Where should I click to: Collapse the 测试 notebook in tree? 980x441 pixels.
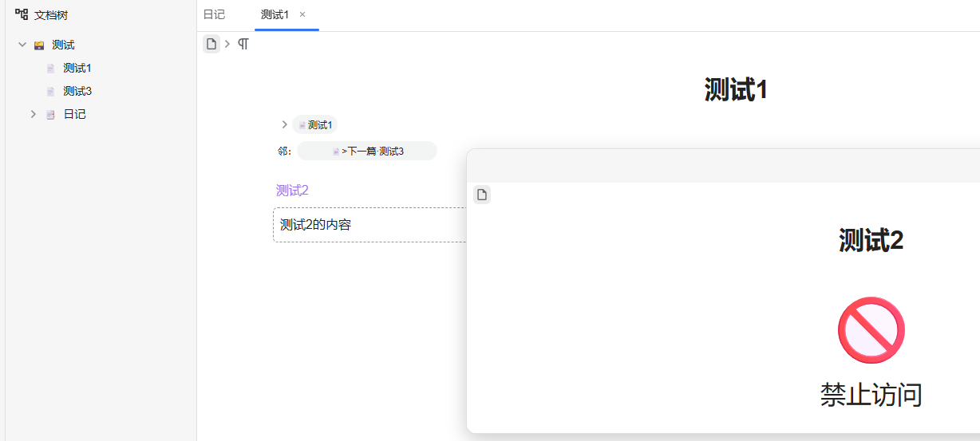(x=22, y=45)
